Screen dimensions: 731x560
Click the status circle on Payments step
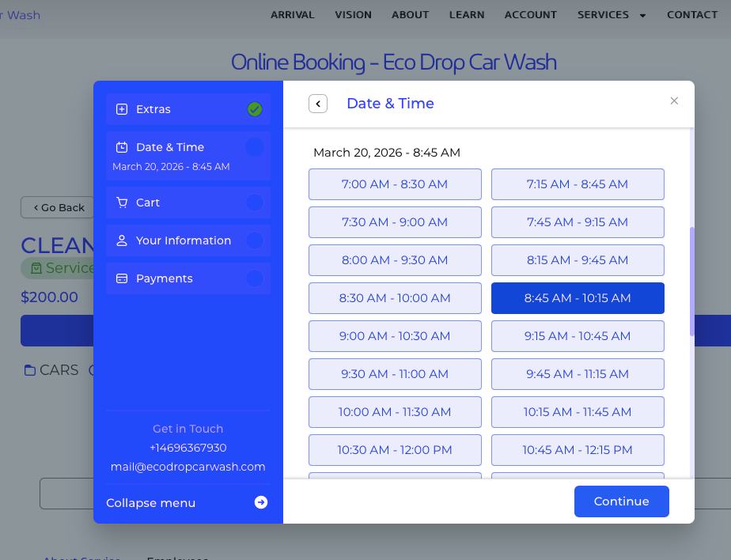pyautogui.click(x=255, y=278)
